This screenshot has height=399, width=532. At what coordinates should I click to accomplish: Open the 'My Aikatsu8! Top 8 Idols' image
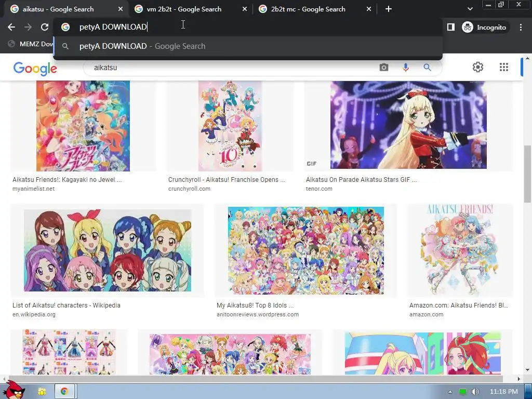(305, 250)
